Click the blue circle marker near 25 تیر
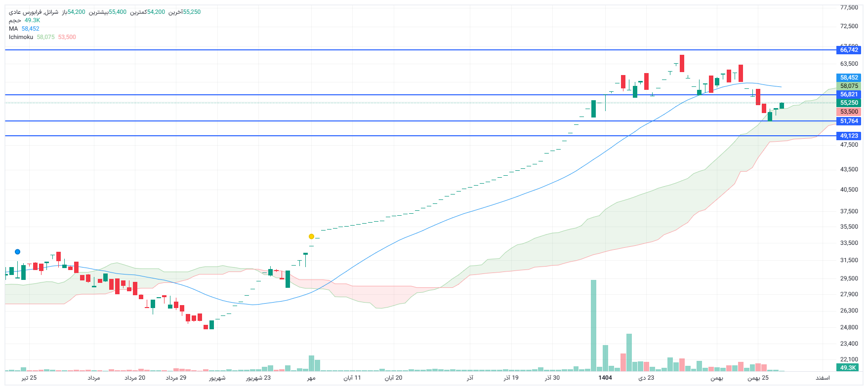 click(x=18, y=252)
